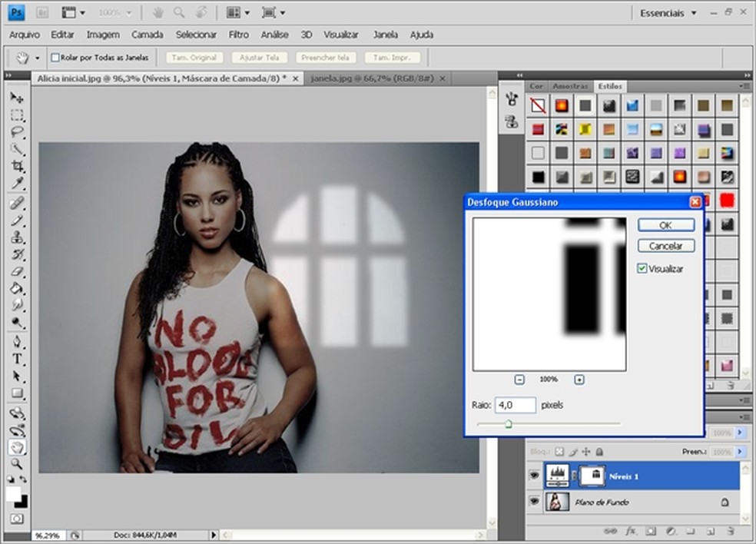This screenshot has height=544, width=756.
Task: Toggle lock transparent pixels
Action: click(x=559, y=452)
